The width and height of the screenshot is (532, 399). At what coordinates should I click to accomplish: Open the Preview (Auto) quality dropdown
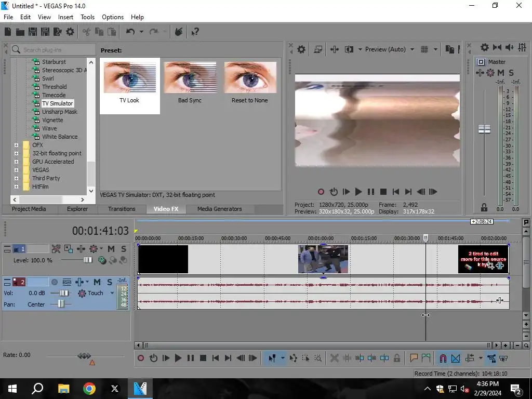click(412, 49)
